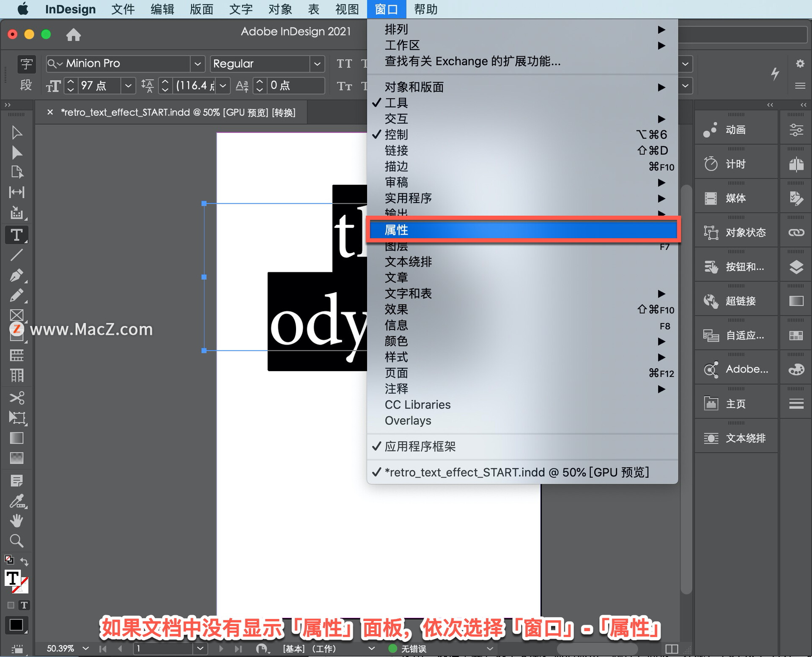
Task: Switch to character formatting controls (字)
Action: 26,64
